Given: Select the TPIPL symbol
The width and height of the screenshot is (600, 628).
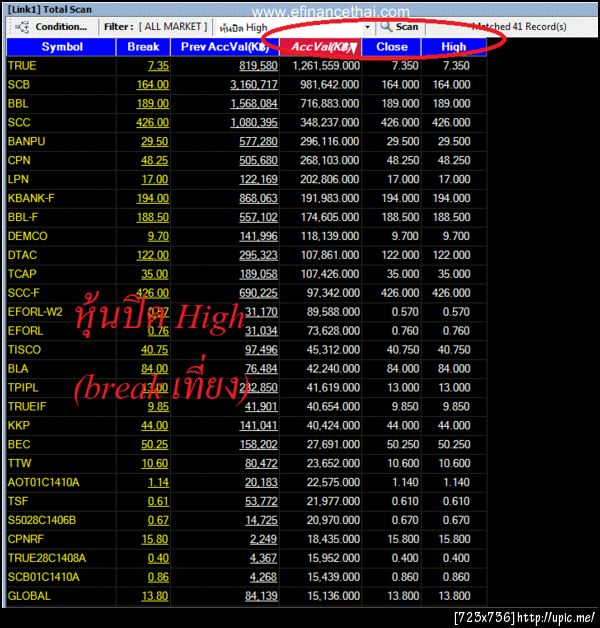Looking at the screenshot, I should (23, 388).
